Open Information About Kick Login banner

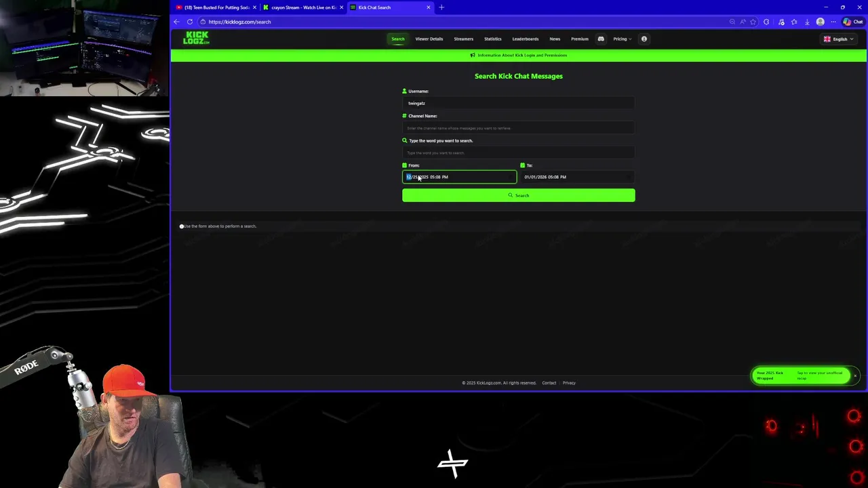tap(519, 55)
